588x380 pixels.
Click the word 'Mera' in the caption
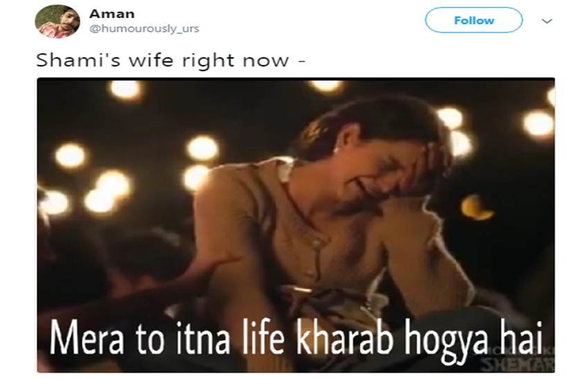coord(87,337)
